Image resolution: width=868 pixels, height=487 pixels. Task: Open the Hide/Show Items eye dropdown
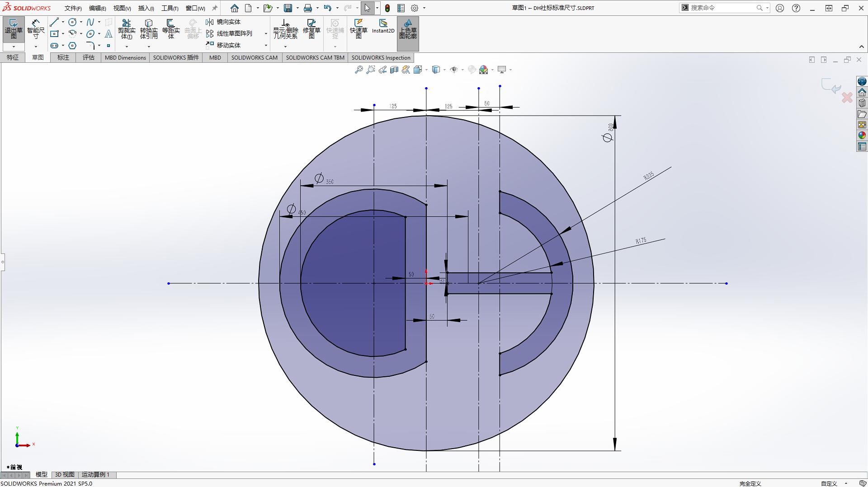click(x=454, y=70)
